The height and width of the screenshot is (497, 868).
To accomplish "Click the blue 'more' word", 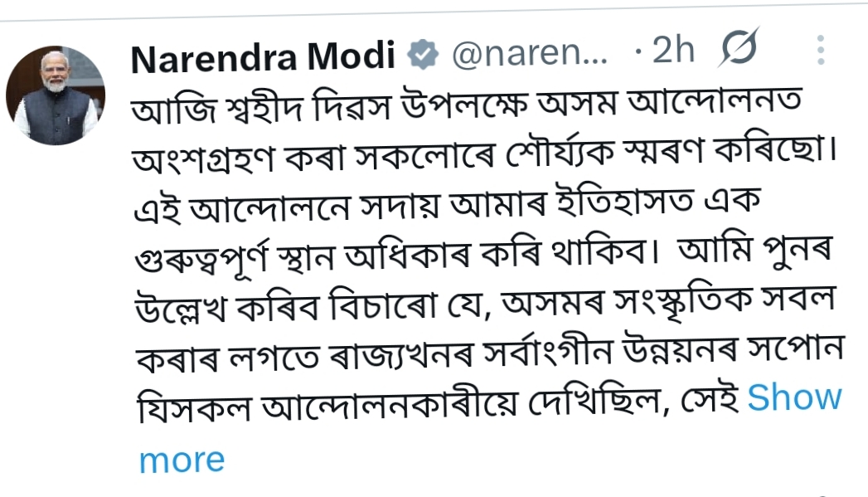I will (x=182, y=460).
